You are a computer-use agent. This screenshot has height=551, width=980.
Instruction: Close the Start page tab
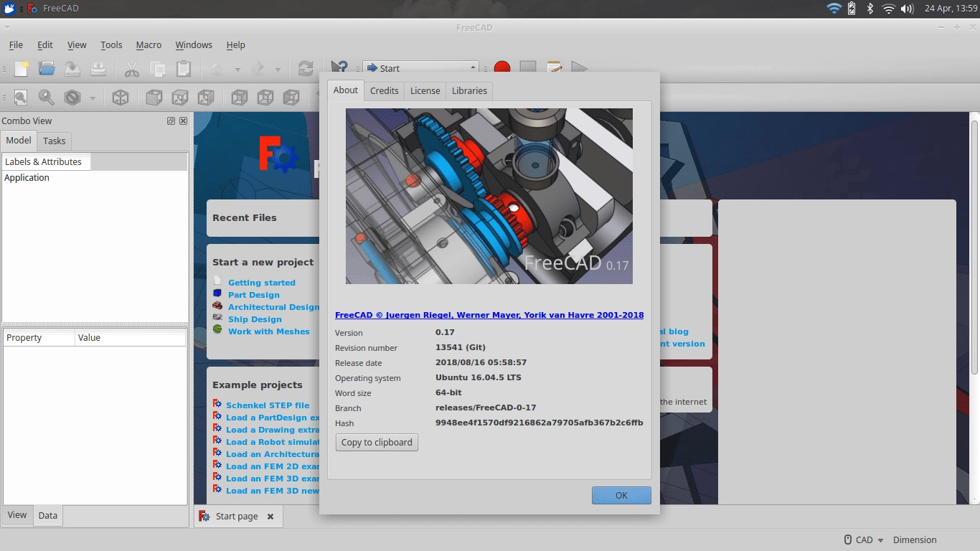[x=270, y=517]
